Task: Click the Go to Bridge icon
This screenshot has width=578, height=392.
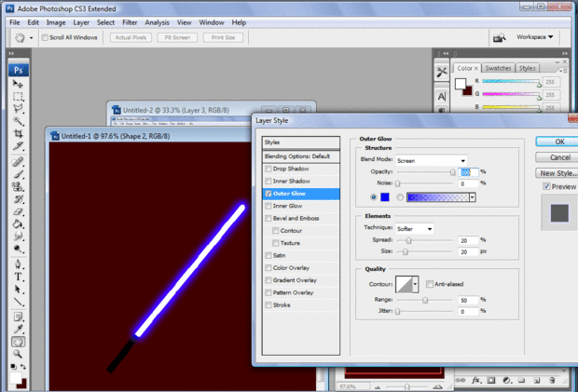Action: [499, 37]
